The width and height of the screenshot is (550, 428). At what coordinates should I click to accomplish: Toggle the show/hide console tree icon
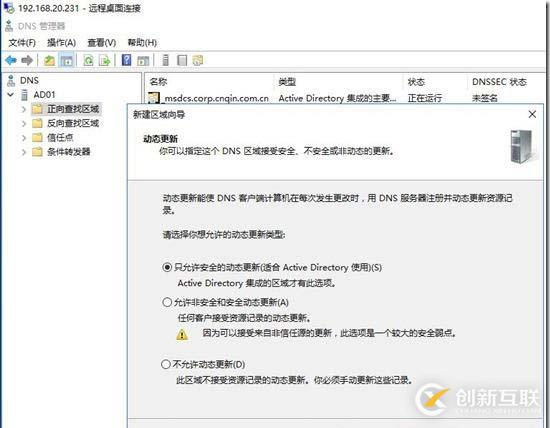[66, 60]
